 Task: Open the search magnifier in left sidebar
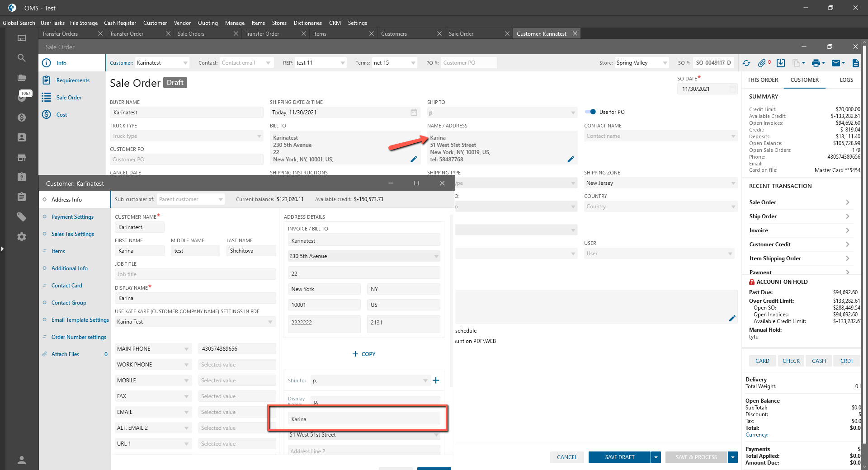(21, 58)
